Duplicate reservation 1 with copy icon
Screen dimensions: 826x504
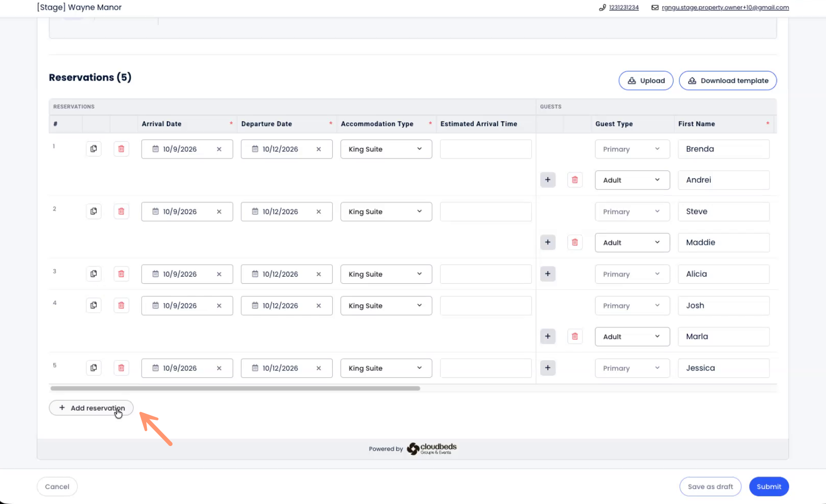pyautogui.click(x=93, y=149)
